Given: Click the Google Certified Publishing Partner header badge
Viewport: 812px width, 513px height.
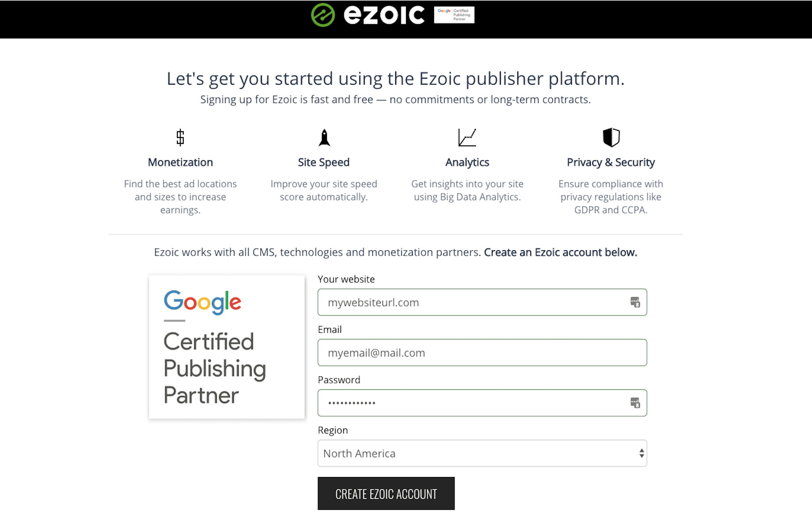Looking at the screenshot, I should click(x=454, y=15).
